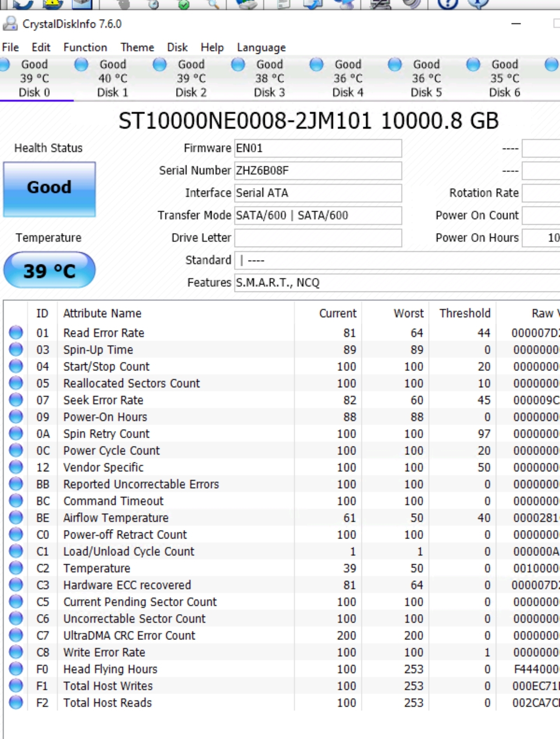Image resolution: width=560 pixels, height=739 pixels.
Task: Click the model name ST10000NE0008-2JM101 heading
Action: pos(245,121)
